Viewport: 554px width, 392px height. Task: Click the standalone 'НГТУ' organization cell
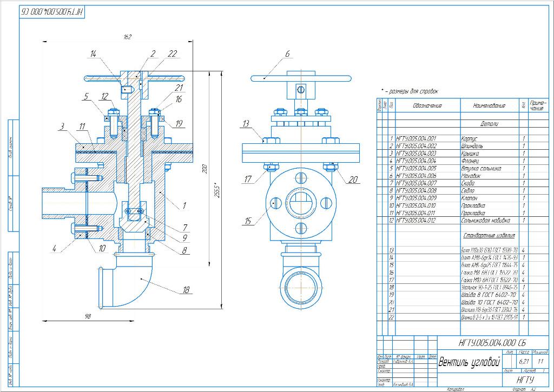pyautogui.click(x=525, y=380)
